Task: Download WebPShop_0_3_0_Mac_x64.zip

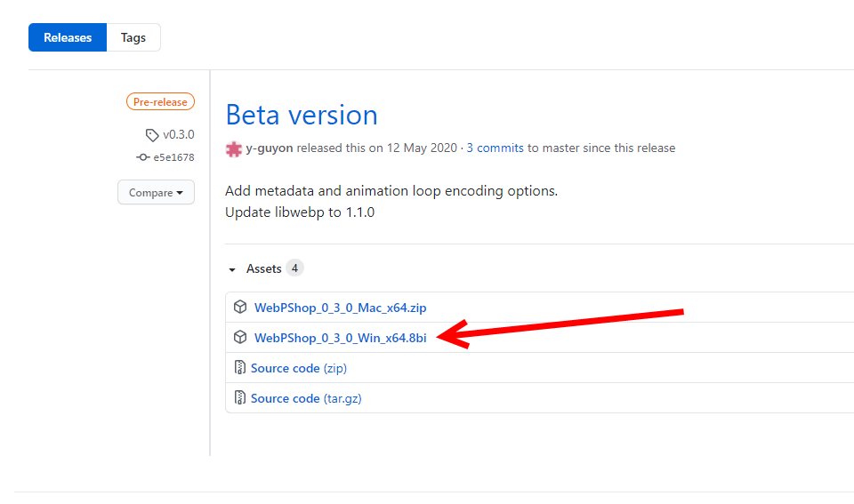Action: [x=341, y=308]
